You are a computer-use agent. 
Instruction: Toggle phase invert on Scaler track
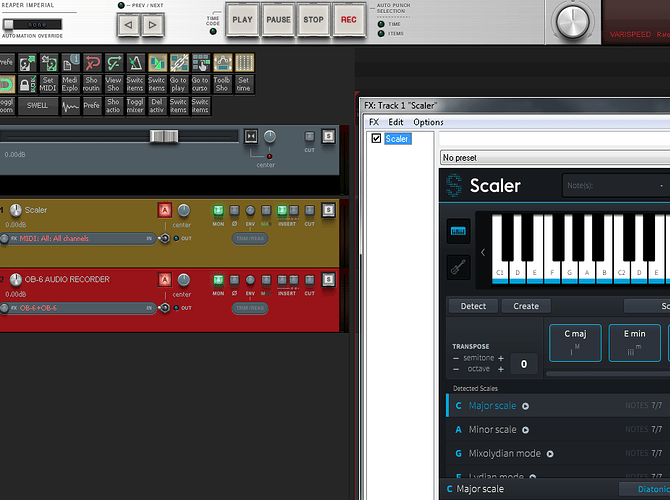point(234,210)
